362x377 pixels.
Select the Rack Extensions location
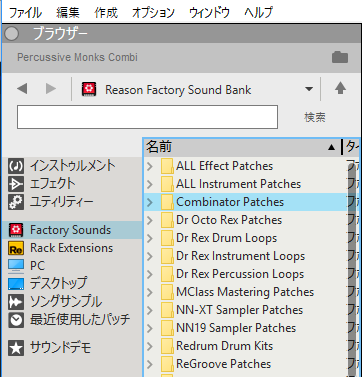pos(61,248)
